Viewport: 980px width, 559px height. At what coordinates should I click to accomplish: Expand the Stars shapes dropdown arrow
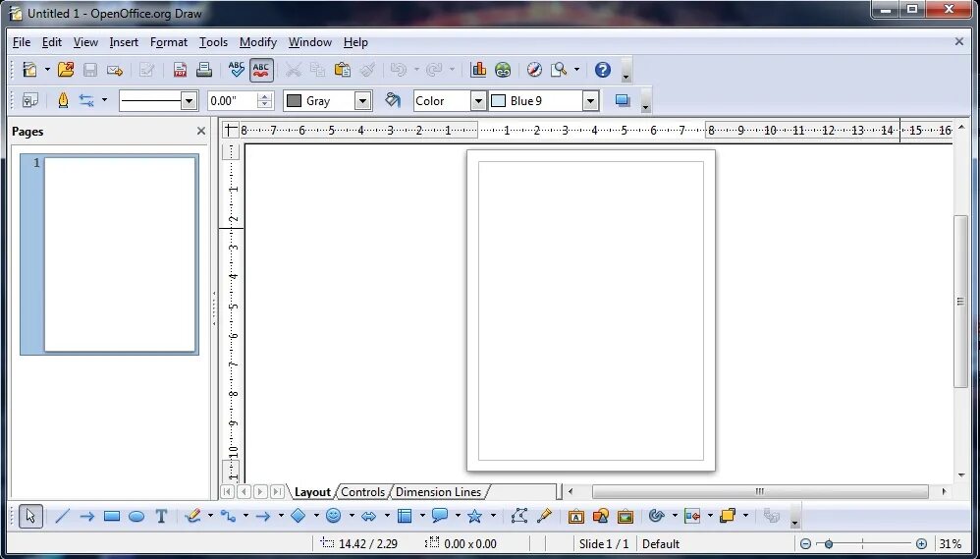(x=493, y=516)
